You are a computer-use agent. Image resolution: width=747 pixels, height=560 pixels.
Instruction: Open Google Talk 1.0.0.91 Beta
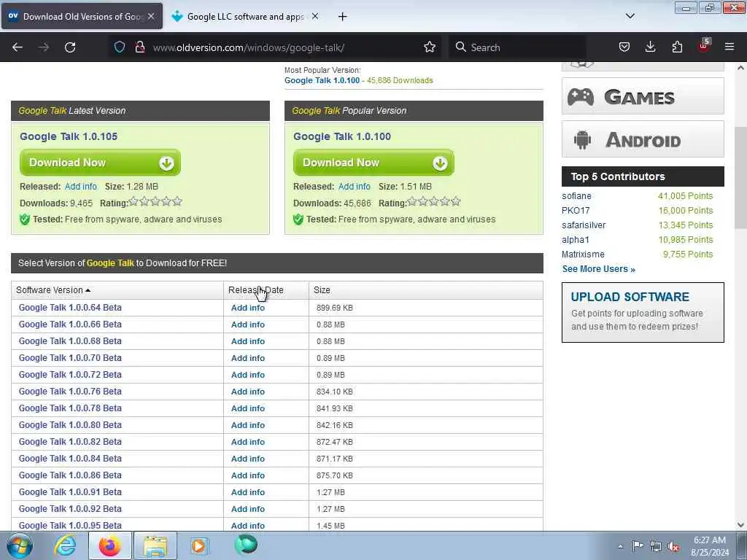pyautogui.click(x=70, y=492)
